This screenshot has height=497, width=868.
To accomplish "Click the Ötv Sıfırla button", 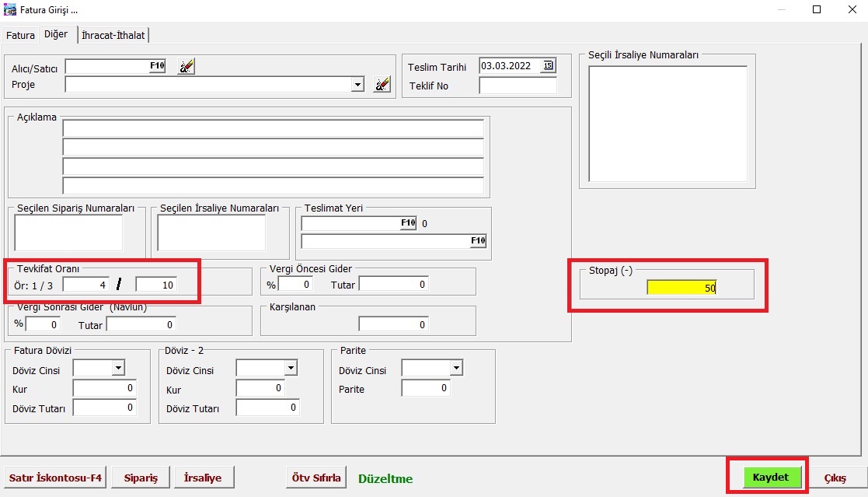I will 316,478.
